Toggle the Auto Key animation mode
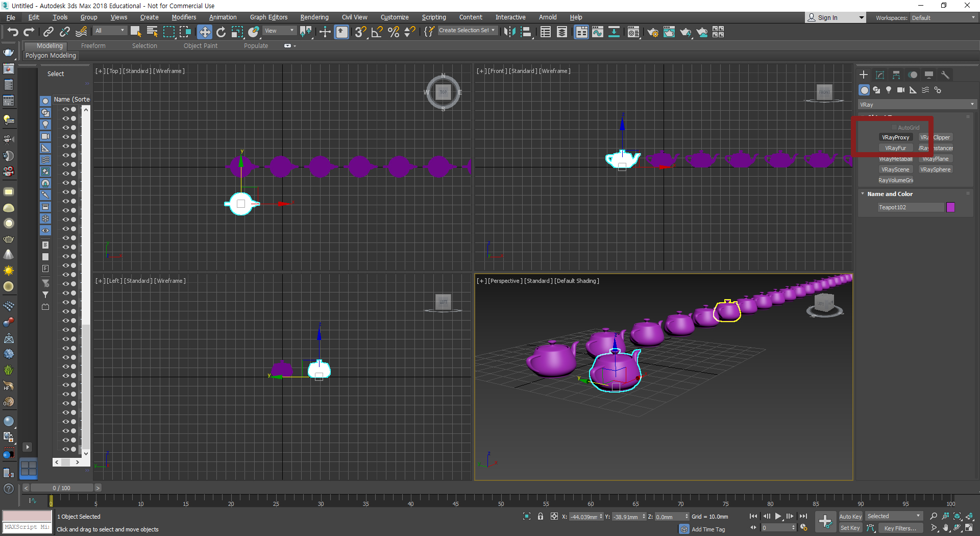Screen dimensions: 980x536 [850, 517]
